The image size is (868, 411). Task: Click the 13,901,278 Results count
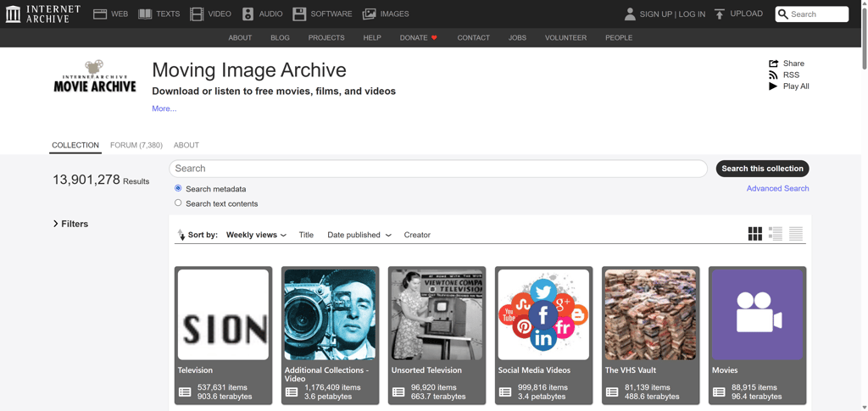coord(101,180)
